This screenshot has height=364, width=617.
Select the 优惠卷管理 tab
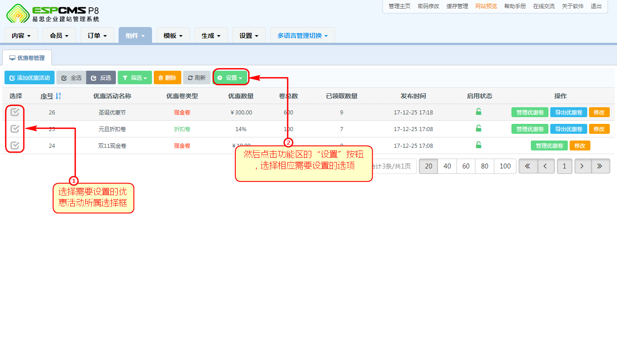tap(27, 58)
